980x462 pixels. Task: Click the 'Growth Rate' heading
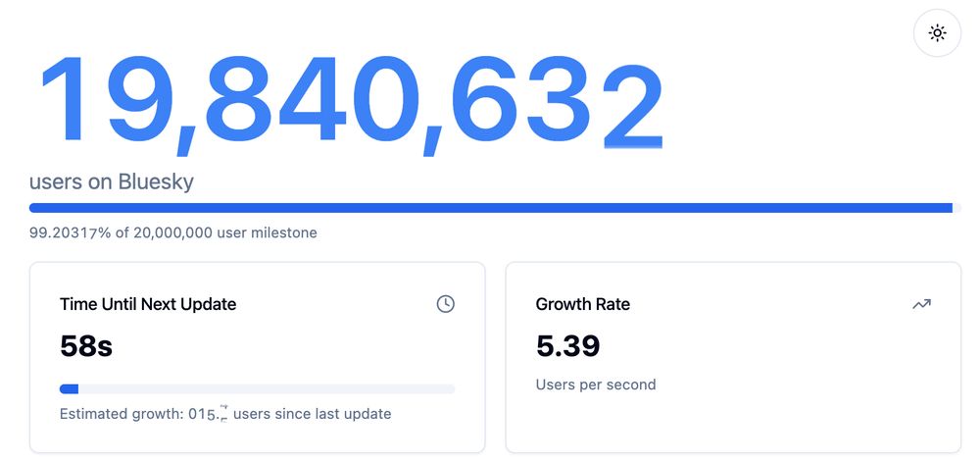pyautogui.click(x=582, y=304)
